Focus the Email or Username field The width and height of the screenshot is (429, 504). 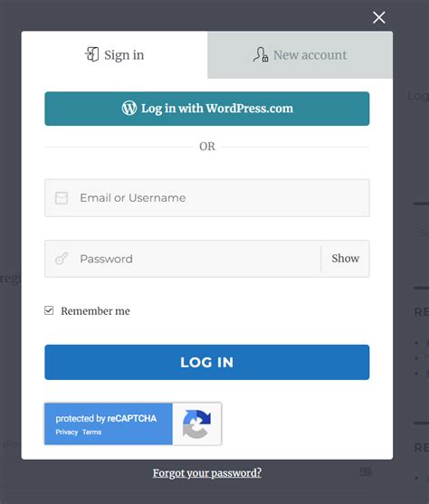click(x=207, y=198)
